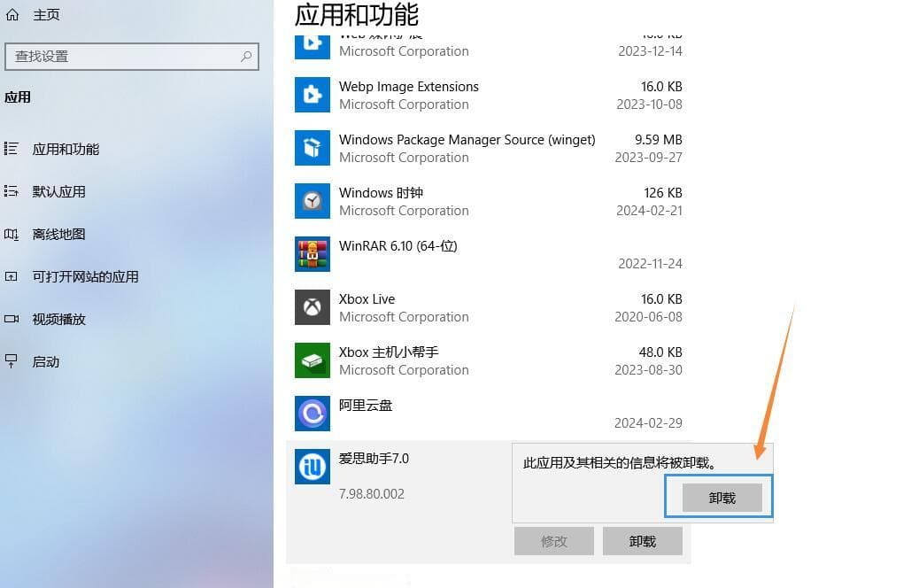Click the 爱思助手7.0 app icon

pyautogui.click(x=312, y=467)
